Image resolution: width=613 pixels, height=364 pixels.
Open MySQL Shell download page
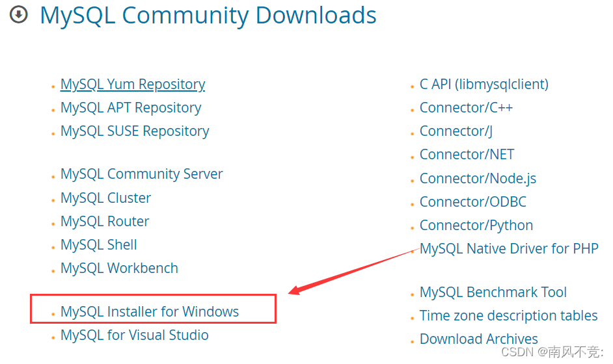coord(98,245)
